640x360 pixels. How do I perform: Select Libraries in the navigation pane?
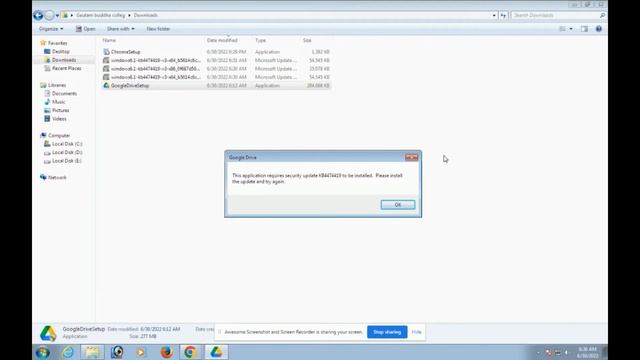tap(57, 85)
